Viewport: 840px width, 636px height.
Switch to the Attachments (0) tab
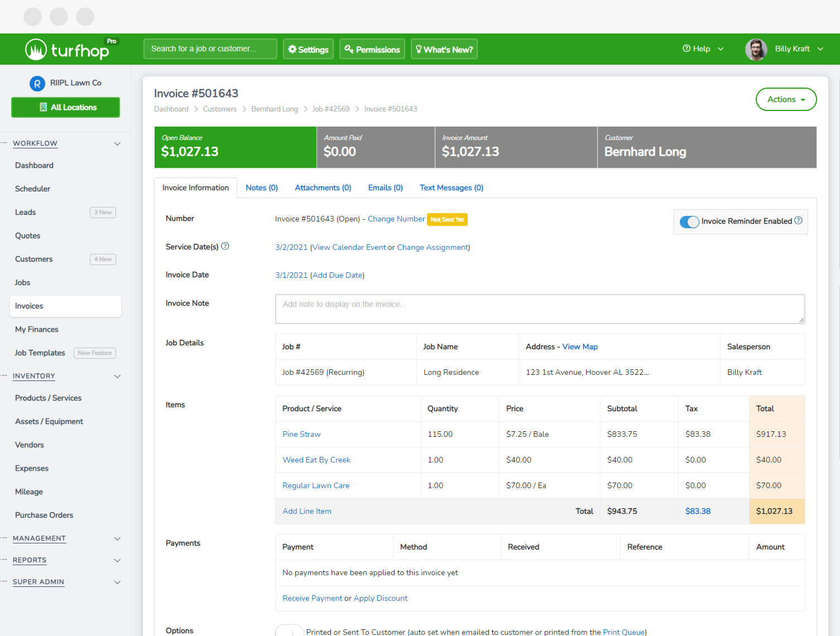click(x=323, y=187)
